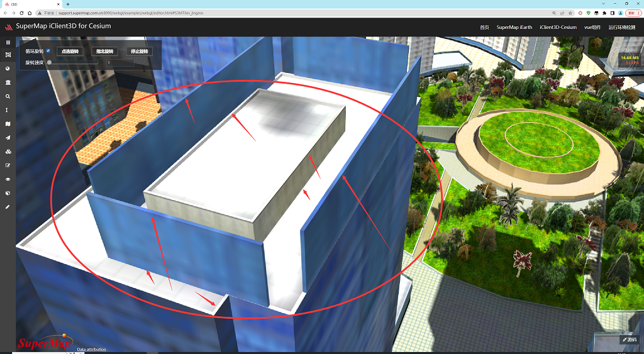Screen dimensions: 644x354
Task: Open the iClient3D-Cesium menu item
Action: (x=558, y=27)
